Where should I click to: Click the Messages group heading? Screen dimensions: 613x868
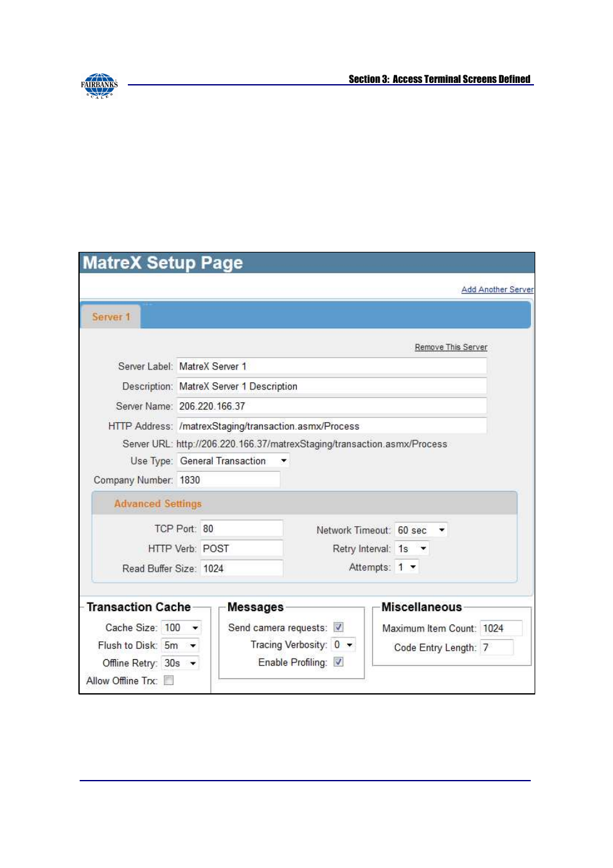(x=255, y=607)
